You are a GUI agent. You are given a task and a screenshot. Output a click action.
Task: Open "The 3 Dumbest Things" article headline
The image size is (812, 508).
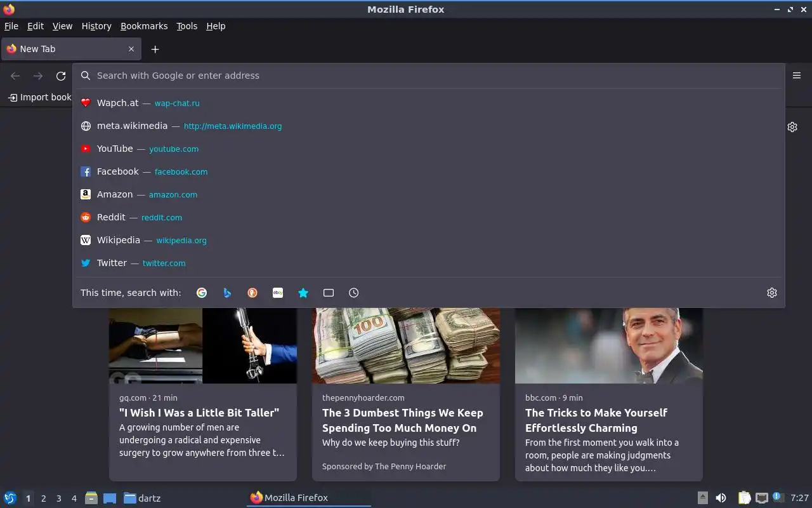tap(403, 420)
